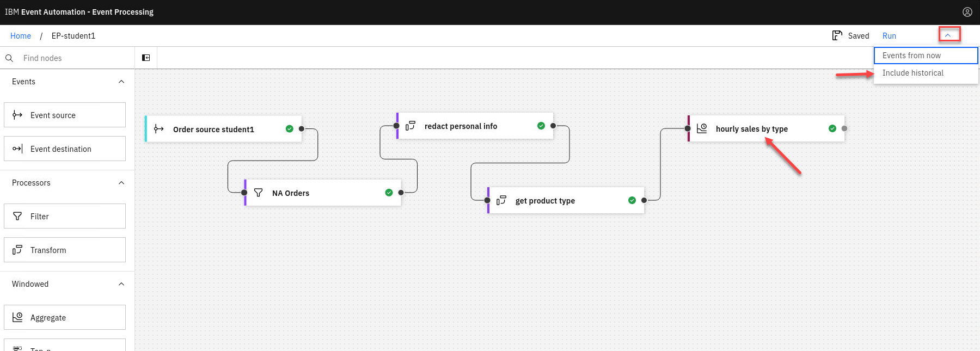Go to the Home breadcrumb link
Screen dimensions: 980x351
tap(21, 36)
